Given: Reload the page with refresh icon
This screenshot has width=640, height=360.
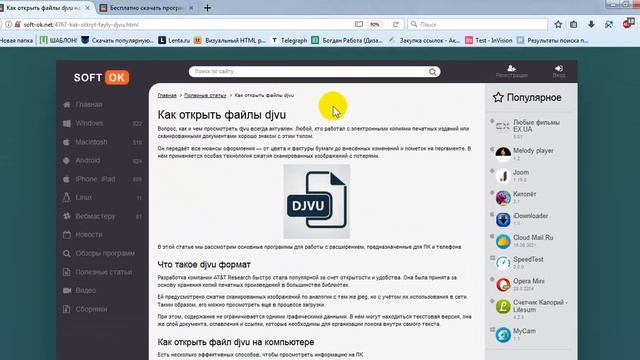Looking at the screenshot, I should pyautogui.click(x=396, y=24).
